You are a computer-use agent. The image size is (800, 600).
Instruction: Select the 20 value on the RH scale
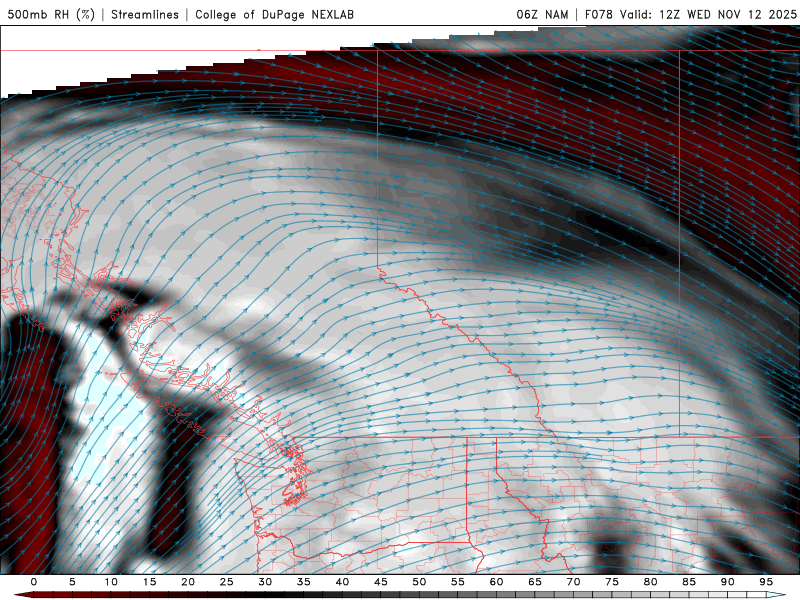[188, 582]
